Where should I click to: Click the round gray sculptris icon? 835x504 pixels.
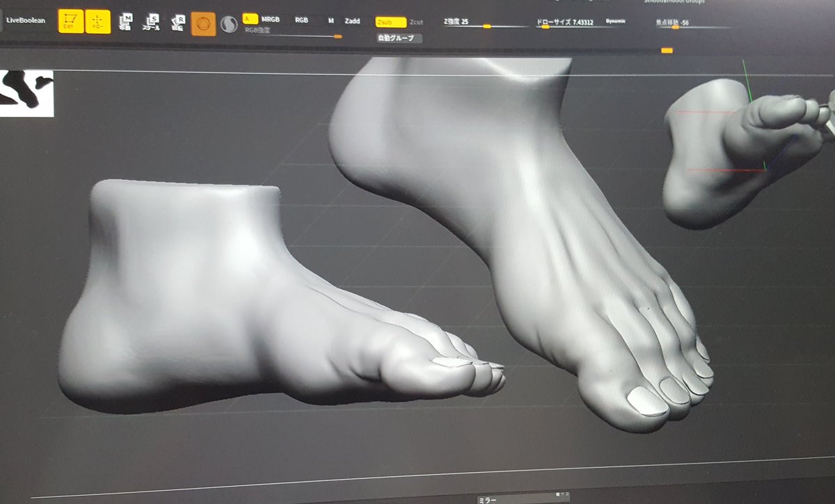(228, 25)
